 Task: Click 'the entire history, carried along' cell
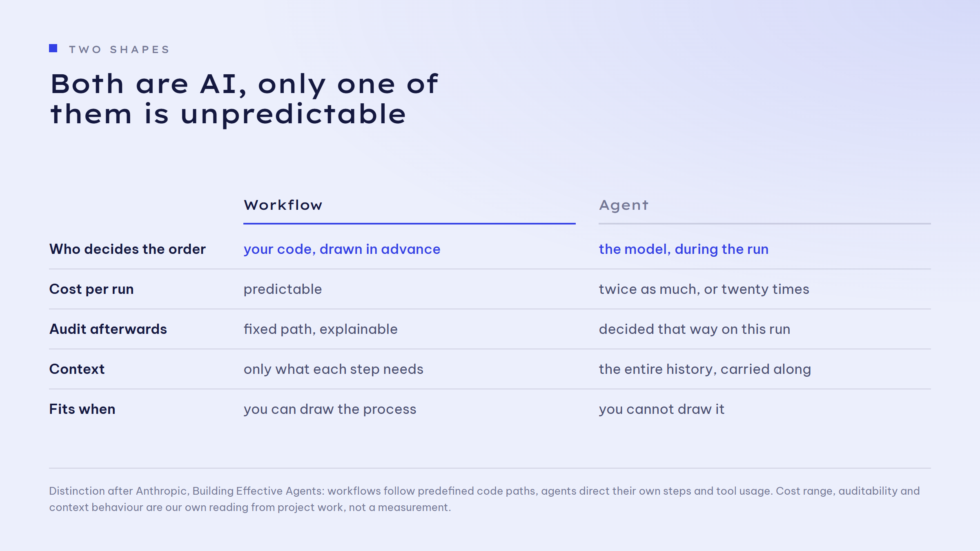pos(705,369)
